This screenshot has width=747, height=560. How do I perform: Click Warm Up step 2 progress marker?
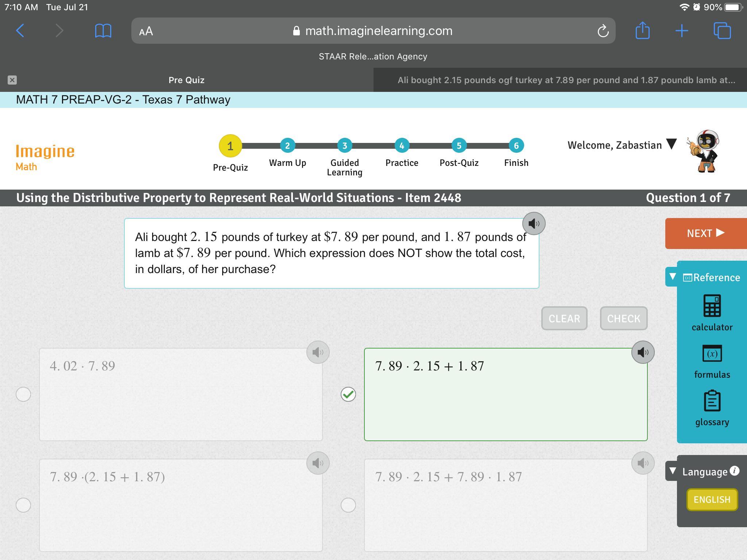pos(287,145)
